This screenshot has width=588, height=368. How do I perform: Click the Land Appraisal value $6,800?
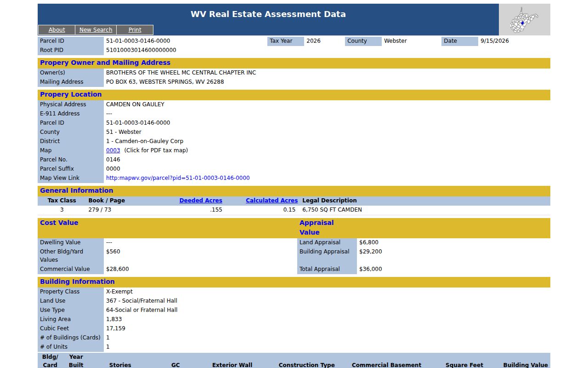369,242
